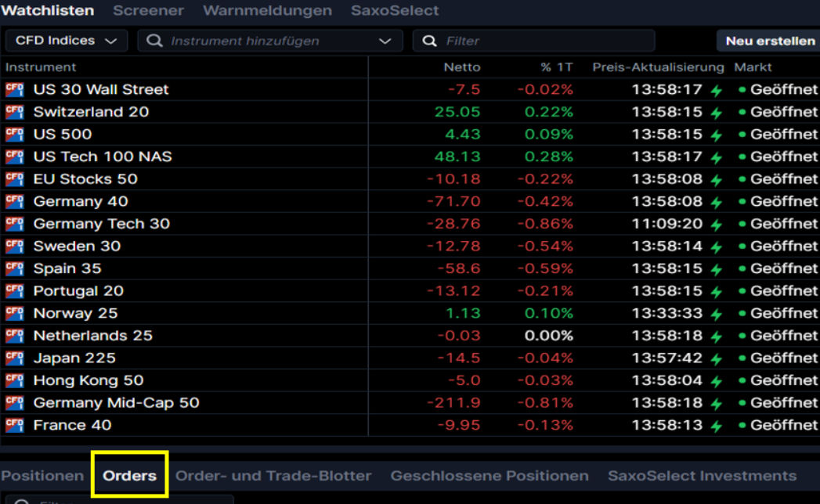Click the Neu erstellen button
Image resolution: width=820 pixels, height=504 pixels.
769,41
